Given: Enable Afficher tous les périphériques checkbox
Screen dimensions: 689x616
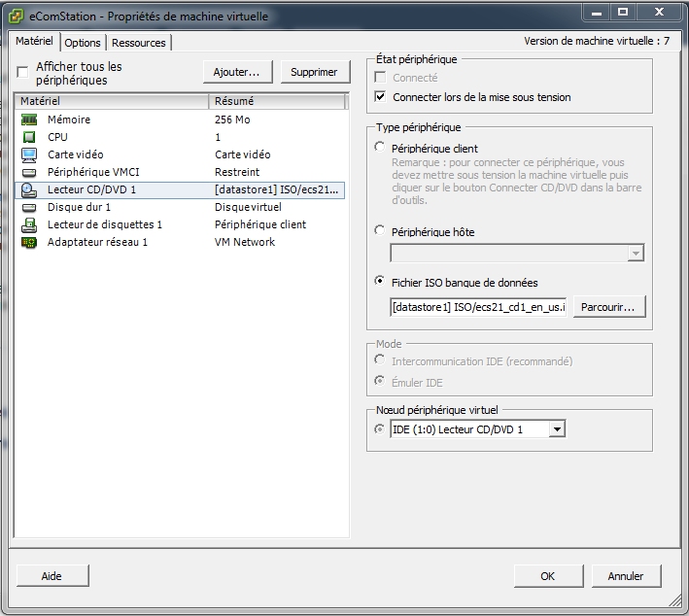Looking at the screenshot, I should 22,72.
